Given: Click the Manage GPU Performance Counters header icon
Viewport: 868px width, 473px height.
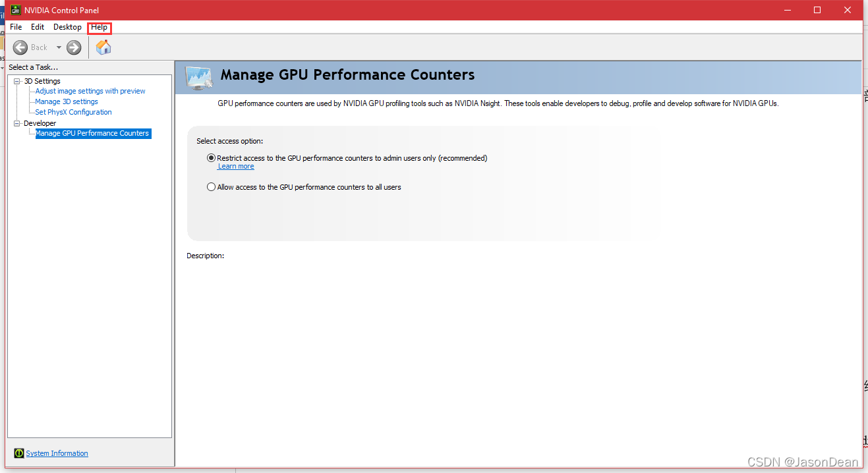Looking at the screenshot, I should point(199,77).
